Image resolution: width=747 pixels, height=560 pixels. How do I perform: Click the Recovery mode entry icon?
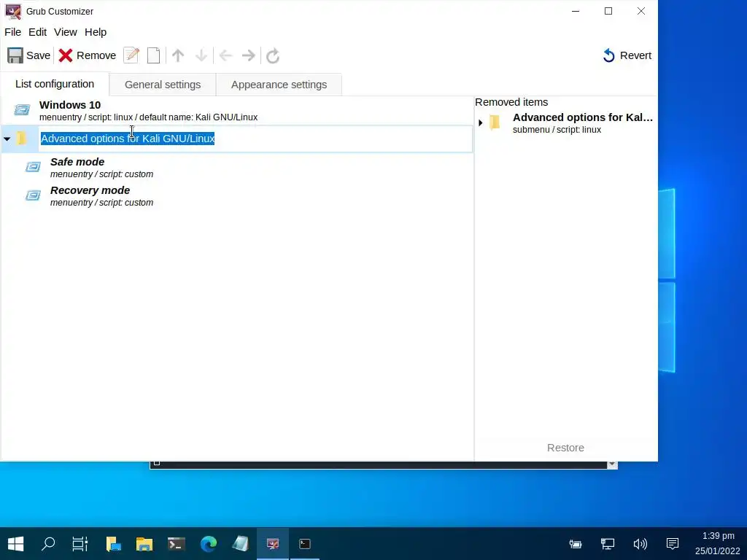33,195
